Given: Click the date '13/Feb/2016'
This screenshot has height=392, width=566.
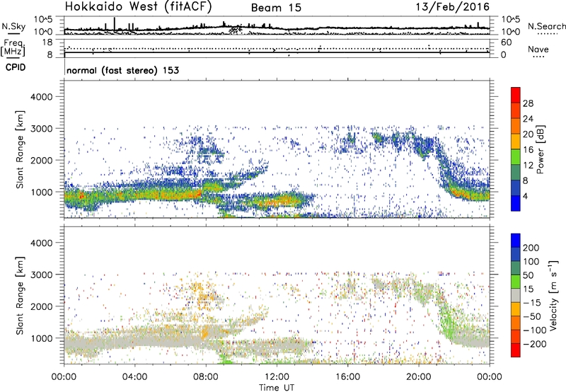Looking at the screenshot, I should pos(453,7).
